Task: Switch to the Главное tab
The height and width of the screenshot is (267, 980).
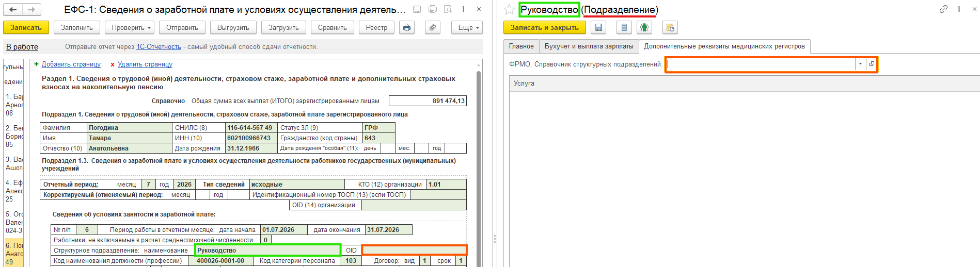Action: (521, 46)
